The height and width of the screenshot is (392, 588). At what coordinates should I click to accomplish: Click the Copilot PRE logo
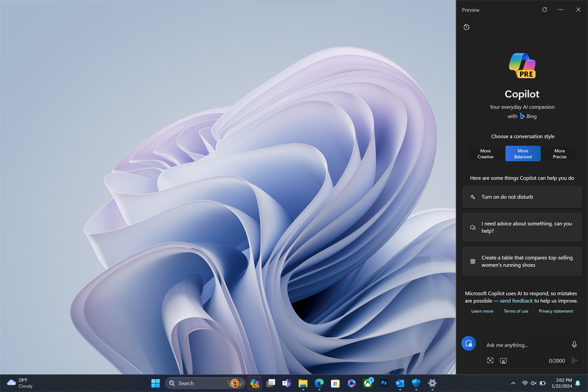522,66
